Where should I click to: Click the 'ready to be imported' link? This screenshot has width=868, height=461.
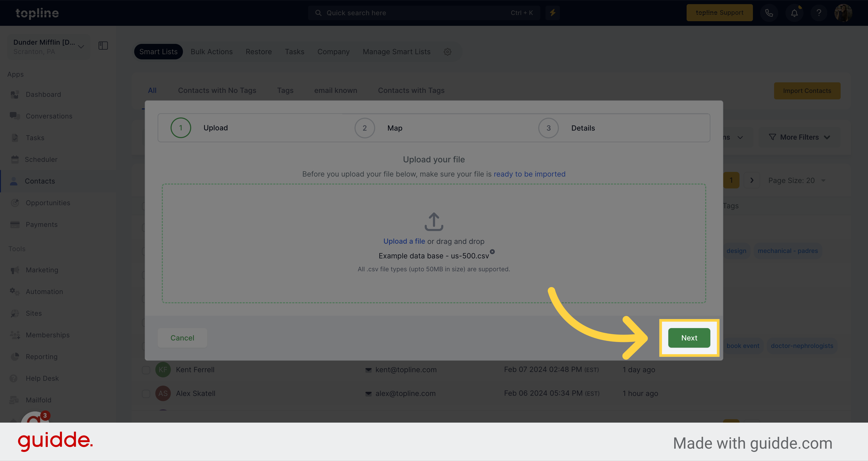(x=529, y=173)
